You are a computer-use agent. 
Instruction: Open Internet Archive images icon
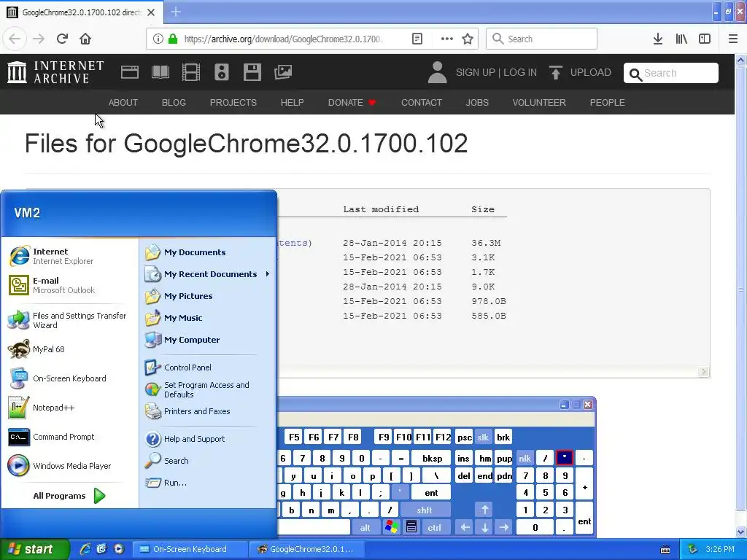click(283, 72)
